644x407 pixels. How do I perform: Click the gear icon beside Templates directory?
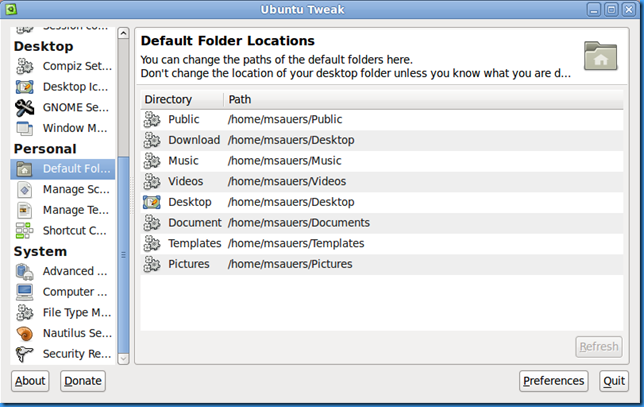[x=152, y=243]
